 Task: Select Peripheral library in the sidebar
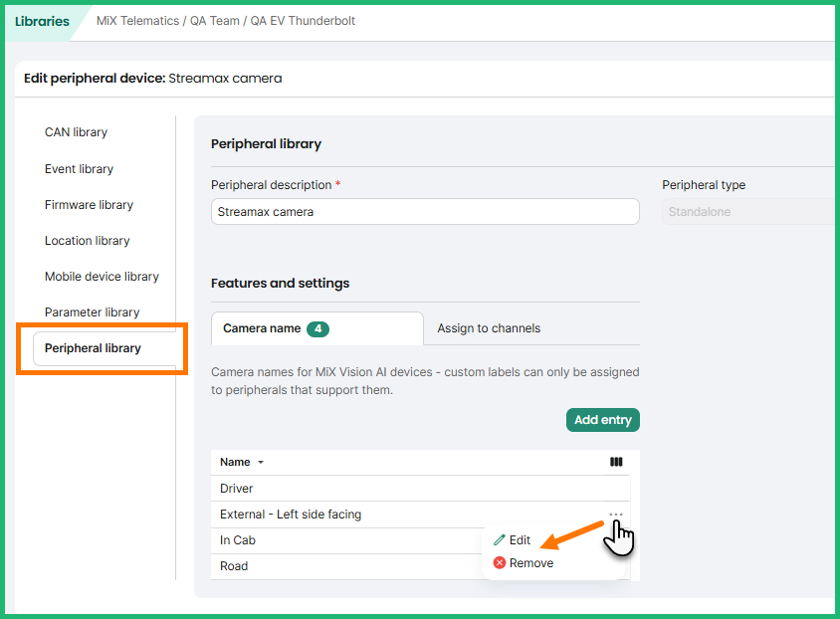pos(93,348)
